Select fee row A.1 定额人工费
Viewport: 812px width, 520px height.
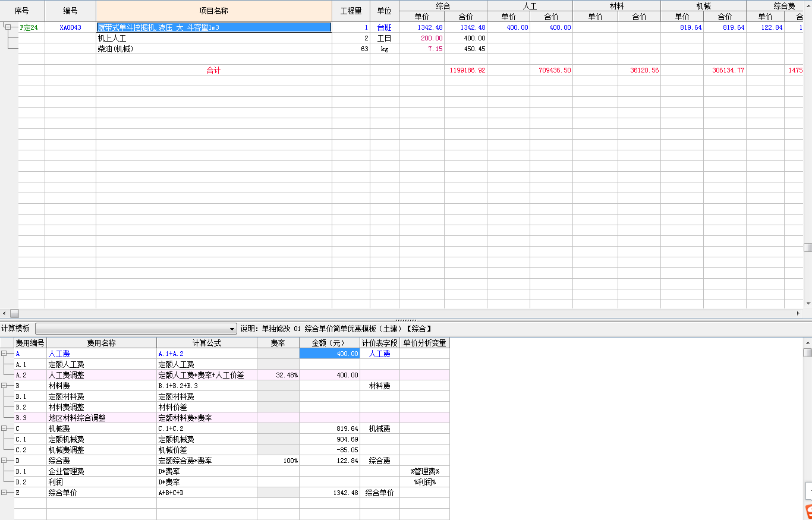(x=232, y=364)
